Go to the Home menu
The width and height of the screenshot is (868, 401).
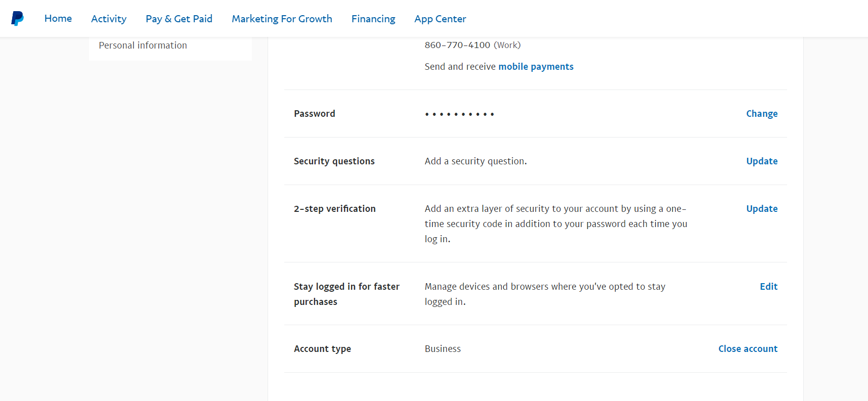(58, 19)
